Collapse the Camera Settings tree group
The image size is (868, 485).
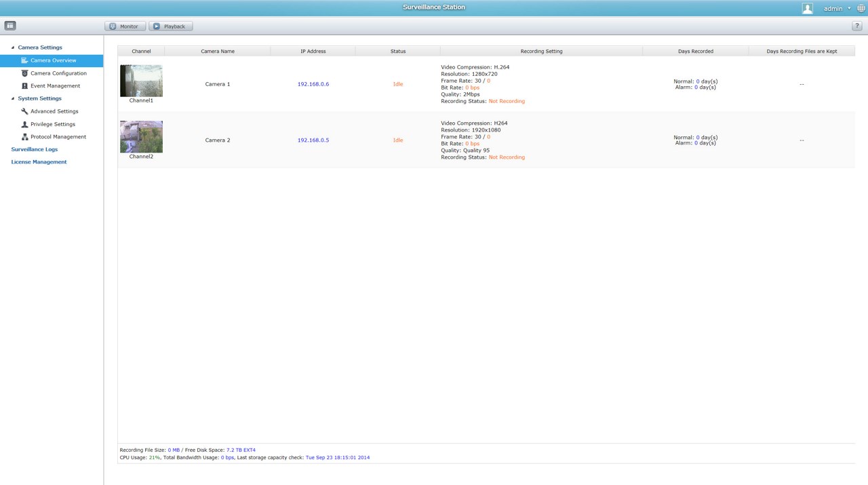(13, 47)
